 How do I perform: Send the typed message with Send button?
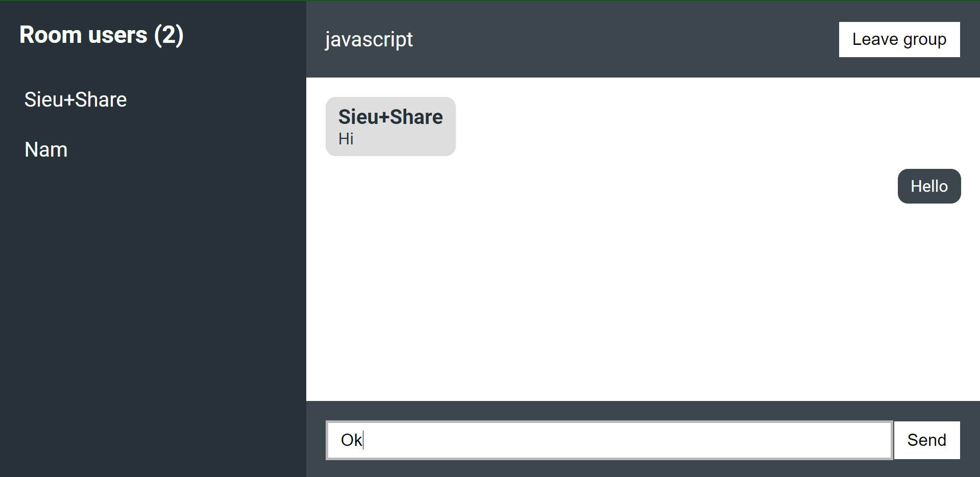tap(927, 440)
